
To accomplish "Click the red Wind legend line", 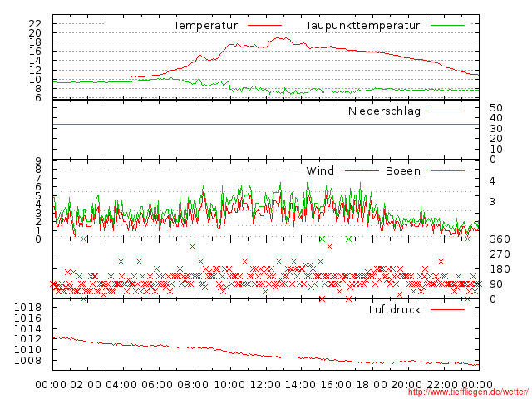I will [362, 170].
